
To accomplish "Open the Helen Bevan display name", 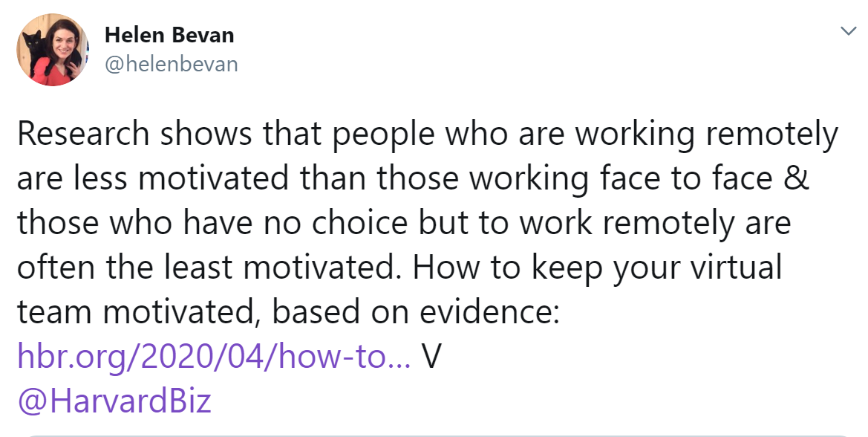I will (169, 35).
